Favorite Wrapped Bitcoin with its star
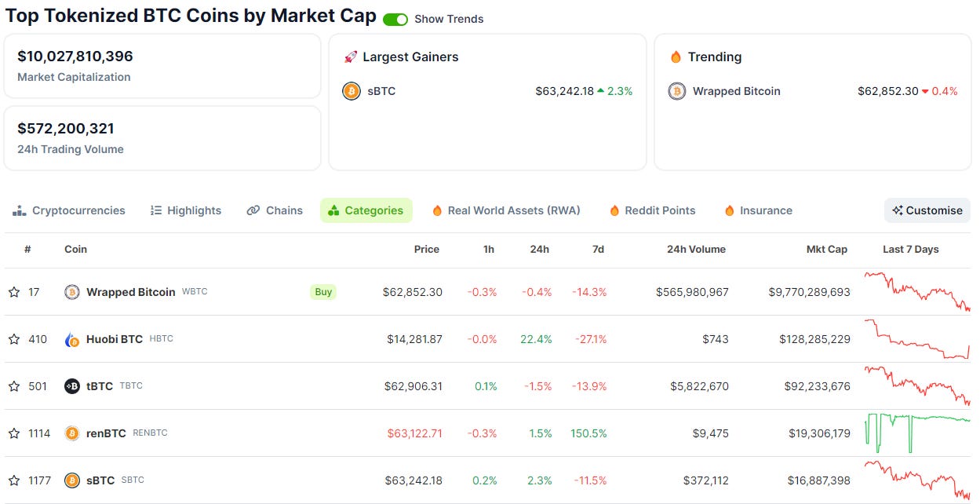Viewport: 980px width, 504px height. pyautogui.click(x=13, y=292)
